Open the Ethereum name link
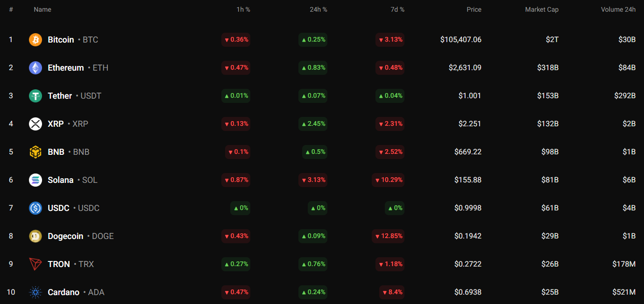644x304 pixels. (65, 68)
